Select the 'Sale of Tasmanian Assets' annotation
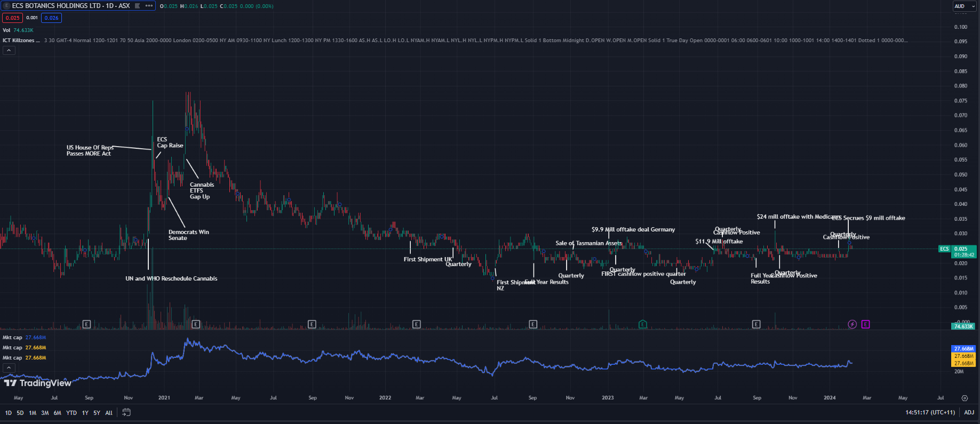 tap(588, 243)
